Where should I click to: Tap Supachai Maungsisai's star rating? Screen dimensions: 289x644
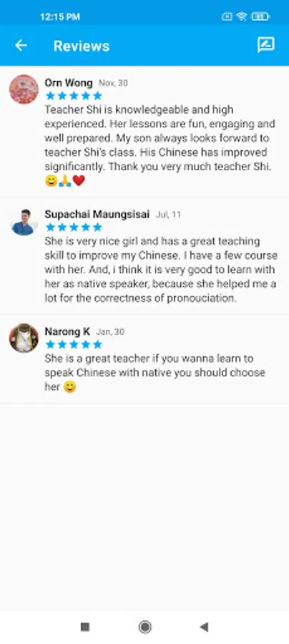pos(74,227)
